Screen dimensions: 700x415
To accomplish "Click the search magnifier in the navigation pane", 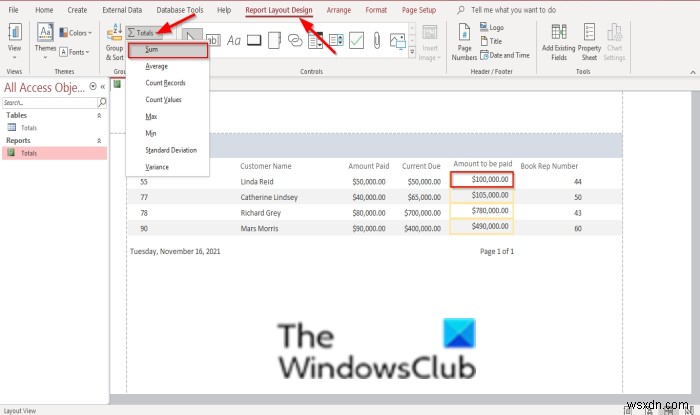I will click(102, 102).
